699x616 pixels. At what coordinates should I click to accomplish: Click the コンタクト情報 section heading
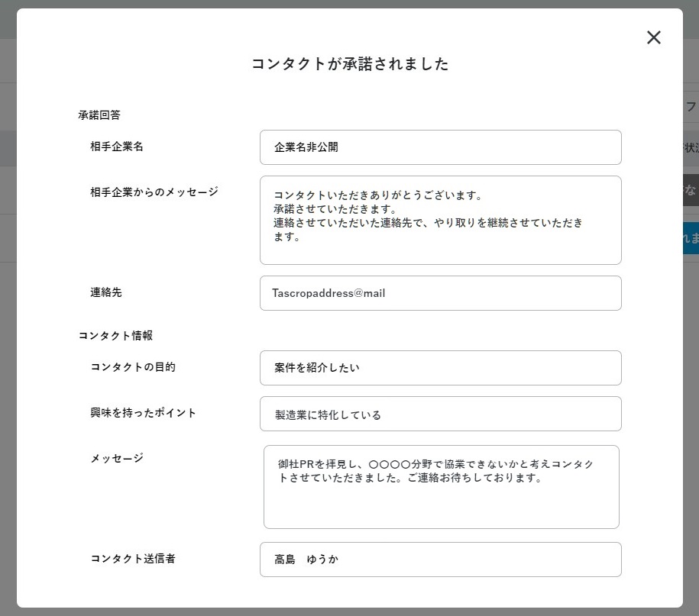[x=115, y=335]
